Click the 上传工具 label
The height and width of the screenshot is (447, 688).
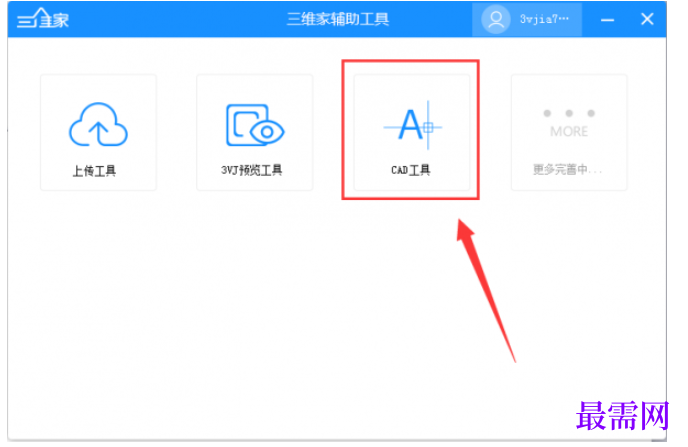click(x=94, y=171)
